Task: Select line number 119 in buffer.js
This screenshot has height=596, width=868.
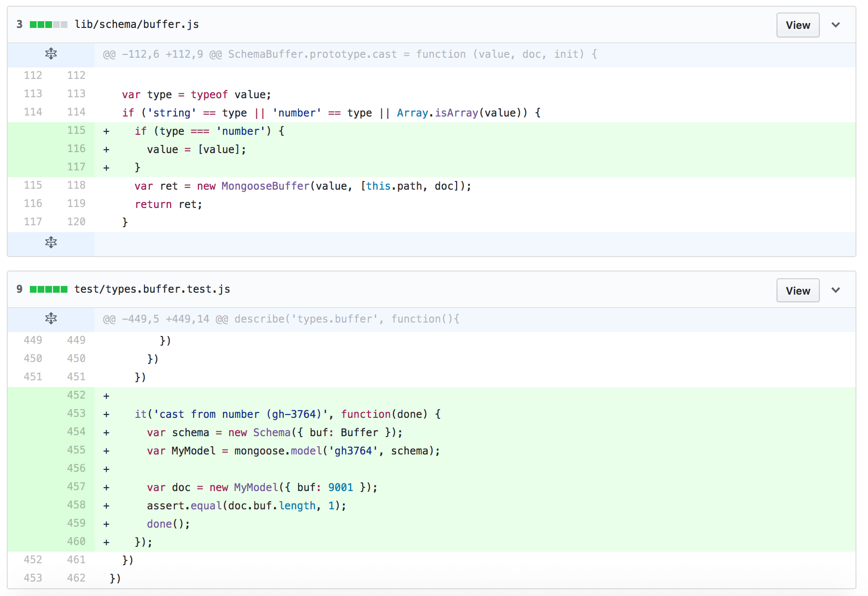Action: coord(76,204)
